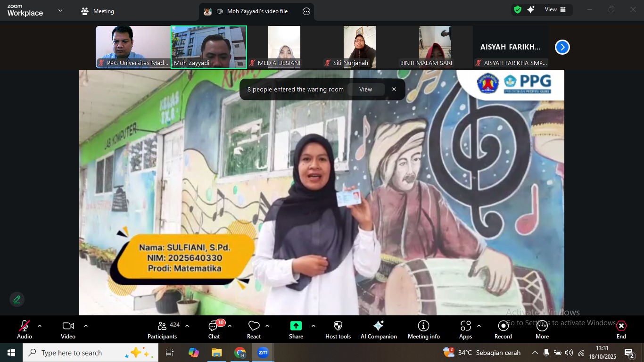Select Moh Zayyadi's video thumbnail

tap(209, 47)
